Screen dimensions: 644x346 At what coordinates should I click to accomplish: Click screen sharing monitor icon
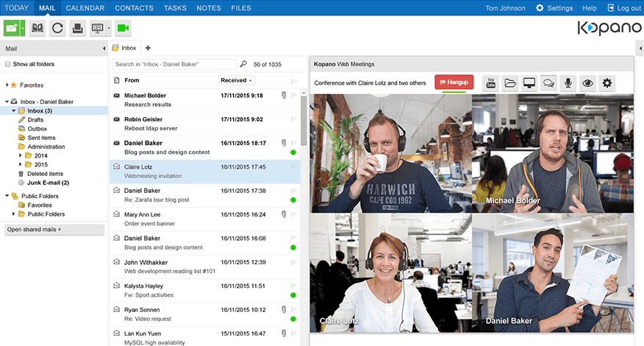coord(529,82)
